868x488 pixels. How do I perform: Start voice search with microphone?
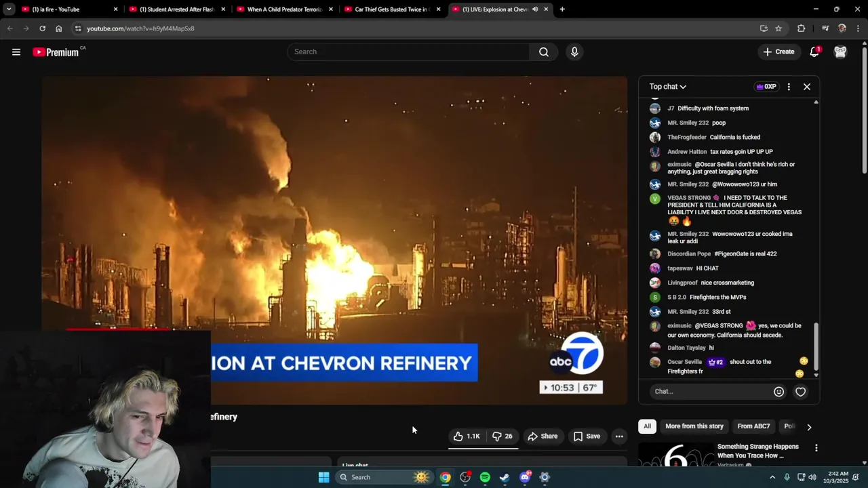(x=574, y=52)
